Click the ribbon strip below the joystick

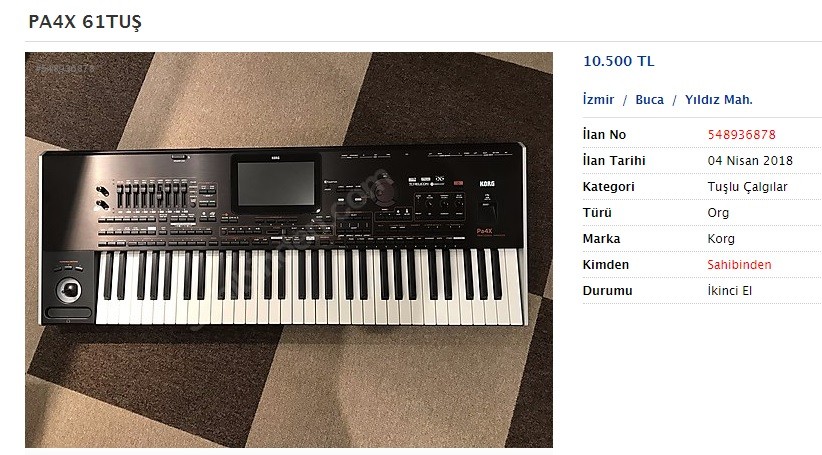point(68,313)
